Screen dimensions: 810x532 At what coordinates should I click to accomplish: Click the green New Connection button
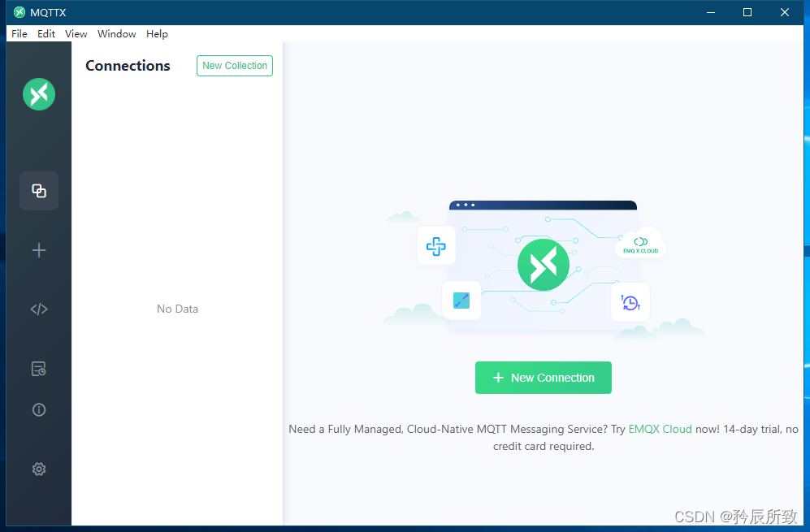coord(544,378)
